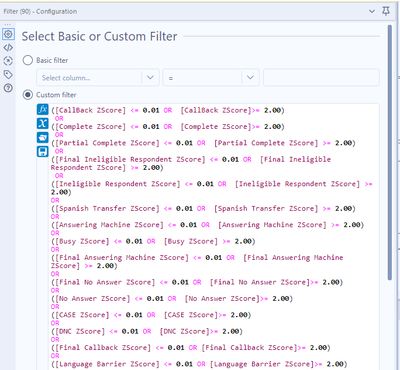Viewport: 400px width, 370px height.
Task: Click the [CASE ZScore] expression line
Action: coord(151,315)
